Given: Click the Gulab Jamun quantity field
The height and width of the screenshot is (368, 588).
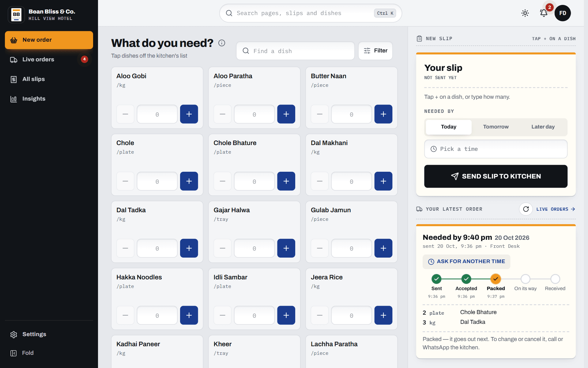Looking at the screenshot, I should (x=351, y=248).
